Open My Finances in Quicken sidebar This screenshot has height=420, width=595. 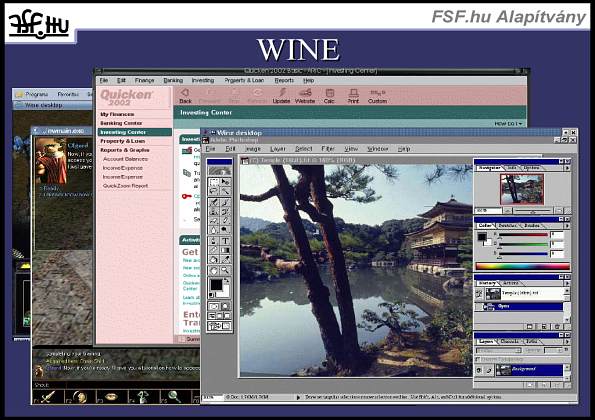click(117, 114)
